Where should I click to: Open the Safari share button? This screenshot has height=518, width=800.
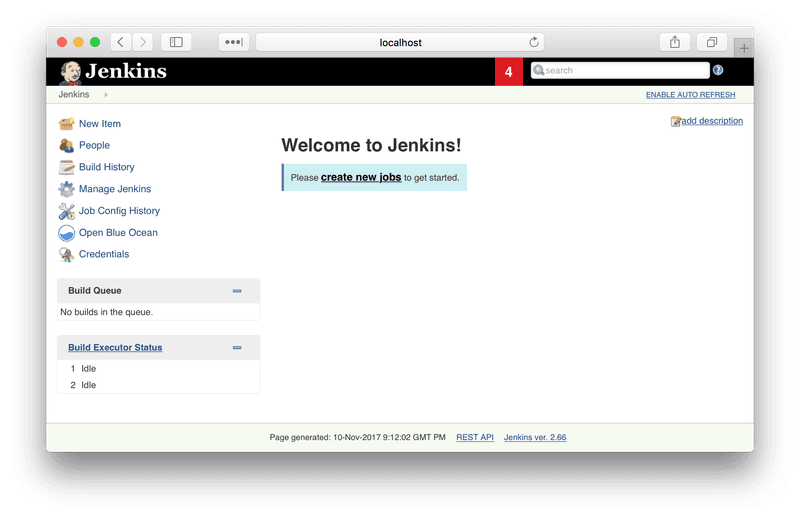pyautogui.click(x=674, y=42)
